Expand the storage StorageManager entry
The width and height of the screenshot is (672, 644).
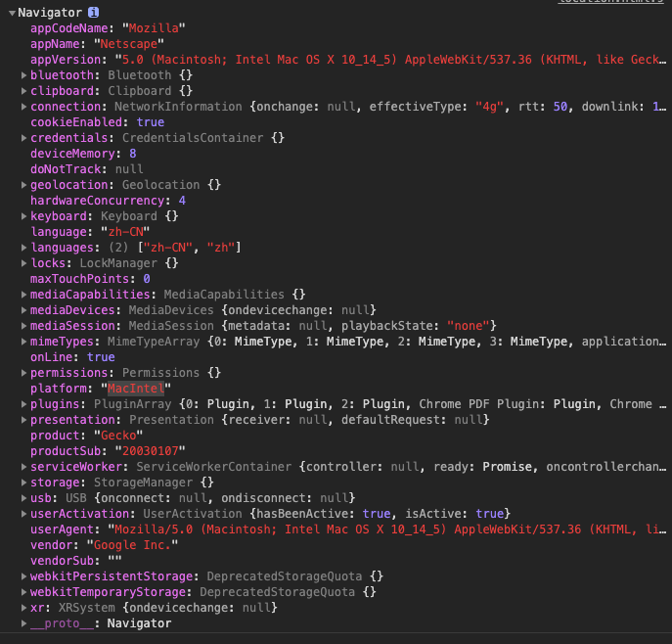tap(24, 483)
